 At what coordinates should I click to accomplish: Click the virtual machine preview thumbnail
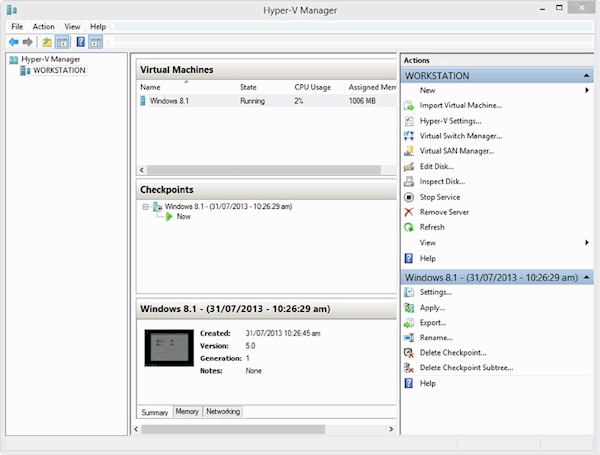[168, 346]
